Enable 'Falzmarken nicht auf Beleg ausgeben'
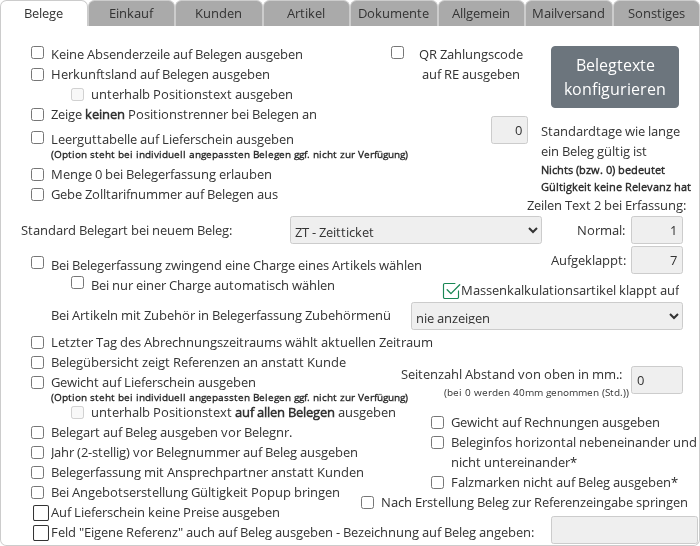Screen dimensions: 700x546 point(438,482)
